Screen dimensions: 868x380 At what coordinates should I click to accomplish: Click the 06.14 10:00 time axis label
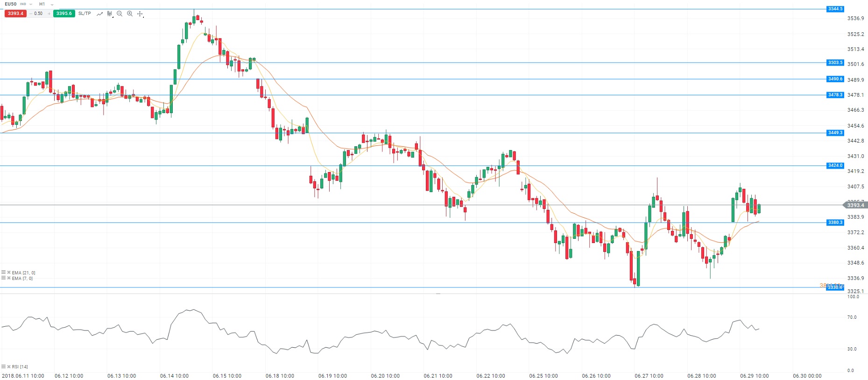[x=174, y=376]
